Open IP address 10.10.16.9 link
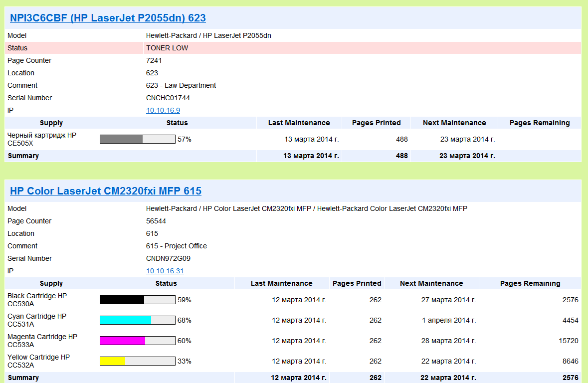This screenshot has height=383, width=588. point(163,110)
